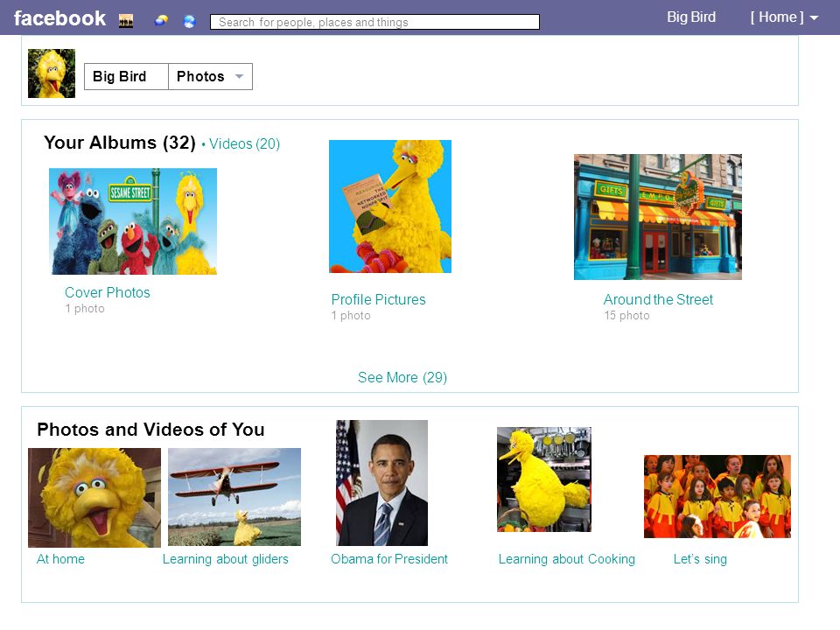840x630 pixels.
Task: Click '15 photo' count under Around the Street
Action: pyautogui.click(x=626, y=316)
